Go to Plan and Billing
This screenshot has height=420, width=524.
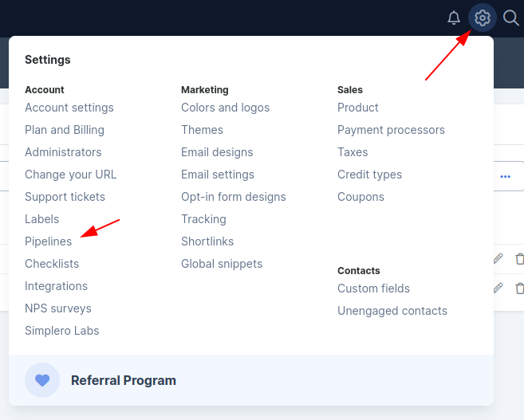65,130
